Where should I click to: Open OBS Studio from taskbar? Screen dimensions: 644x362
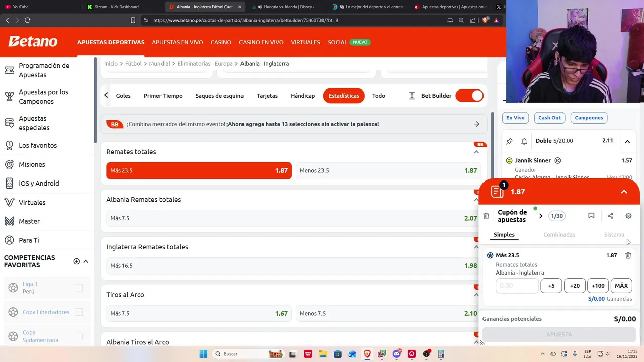tap(427, 354)
